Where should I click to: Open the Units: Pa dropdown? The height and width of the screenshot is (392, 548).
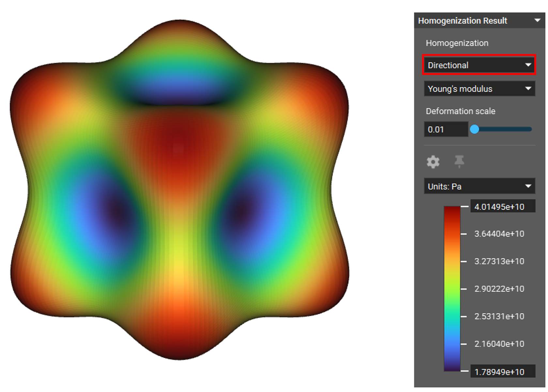pyautogui.click(x=479, y=186)
